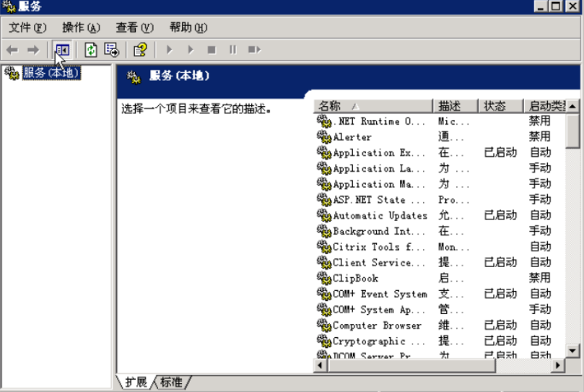The image size is (584, 392).
Task: Click the horizontal scrollbar left arrow
Action: pyautogui.click(x=320, y=365)
